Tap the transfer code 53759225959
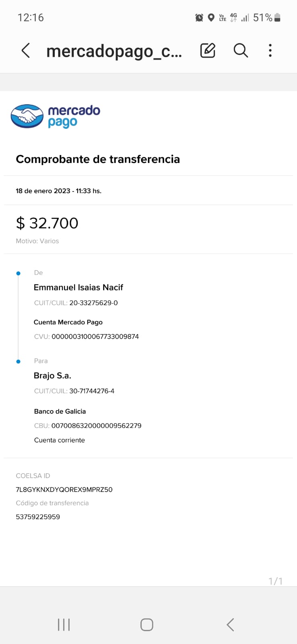This screenshot has width=297, height=644. pyautogui.click(x=38, y=517)
